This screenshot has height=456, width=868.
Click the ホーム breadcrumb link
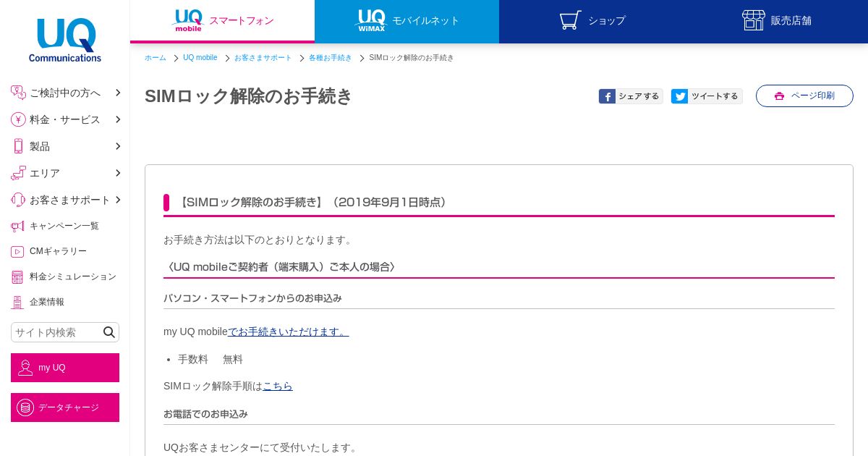pos(156,58)
